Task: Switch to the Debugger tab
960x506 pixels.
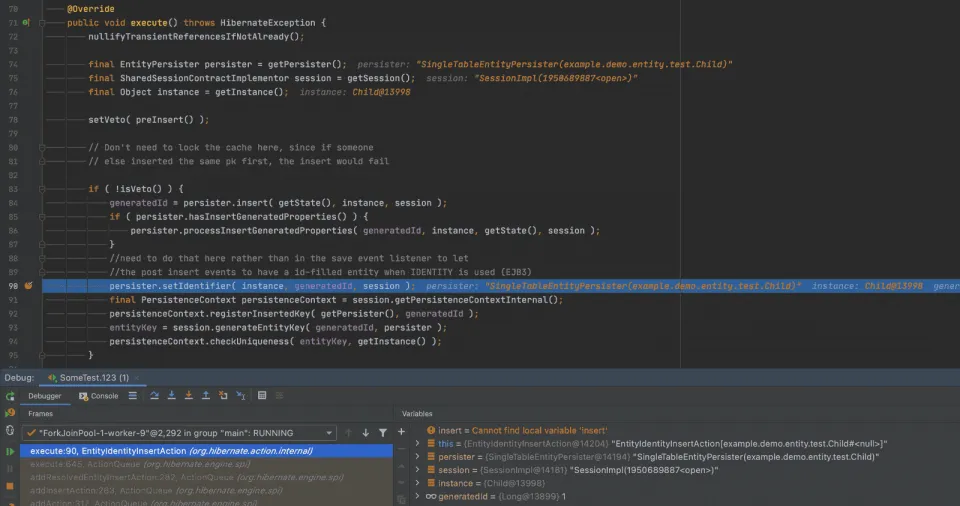Action: click(x=45, y=396)
